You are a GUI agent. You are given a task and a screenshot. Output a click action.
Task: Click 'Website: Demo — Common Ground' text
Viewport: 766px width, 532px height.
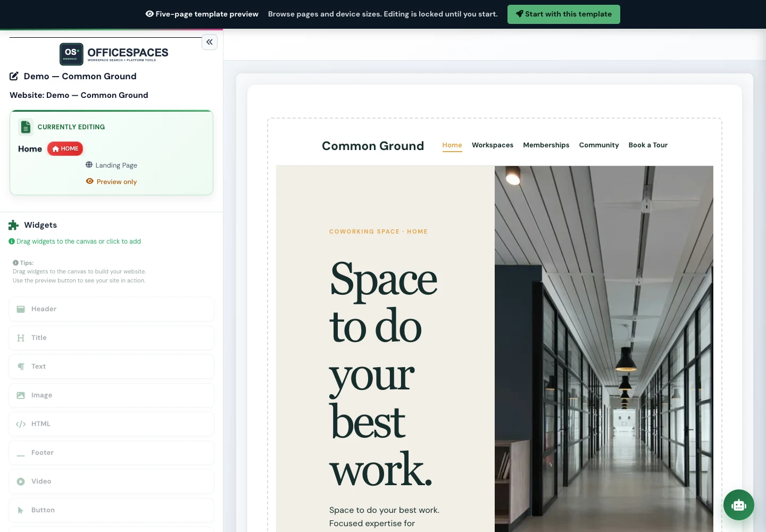tap(79, 95)
